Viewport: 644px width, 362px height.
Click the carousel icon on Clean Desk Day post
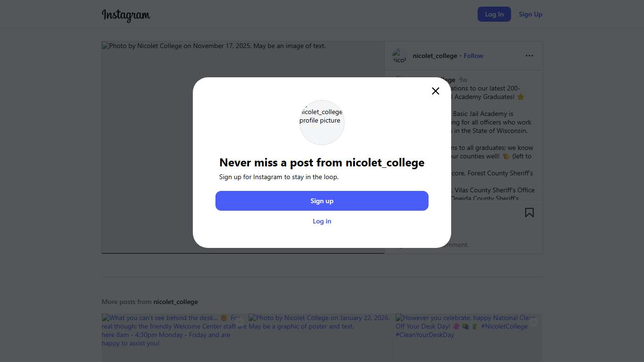[534, 322]
